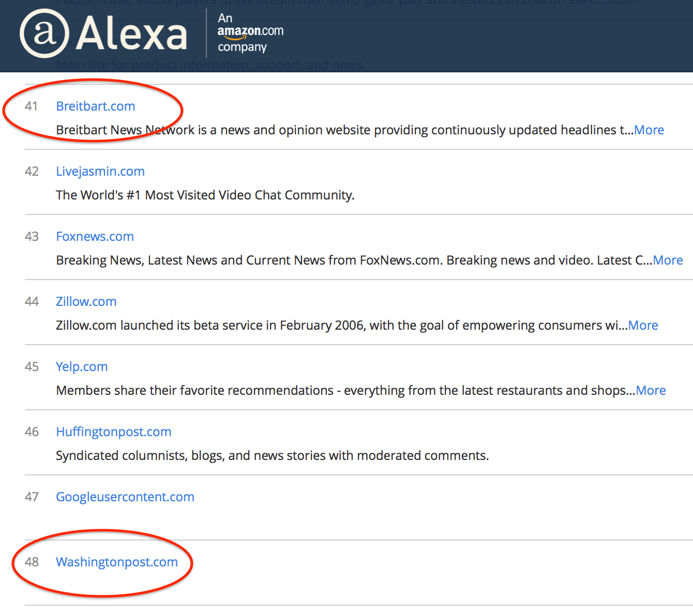Expand More on Foxnews description
693x616 pixels.
tap(668, 260)
